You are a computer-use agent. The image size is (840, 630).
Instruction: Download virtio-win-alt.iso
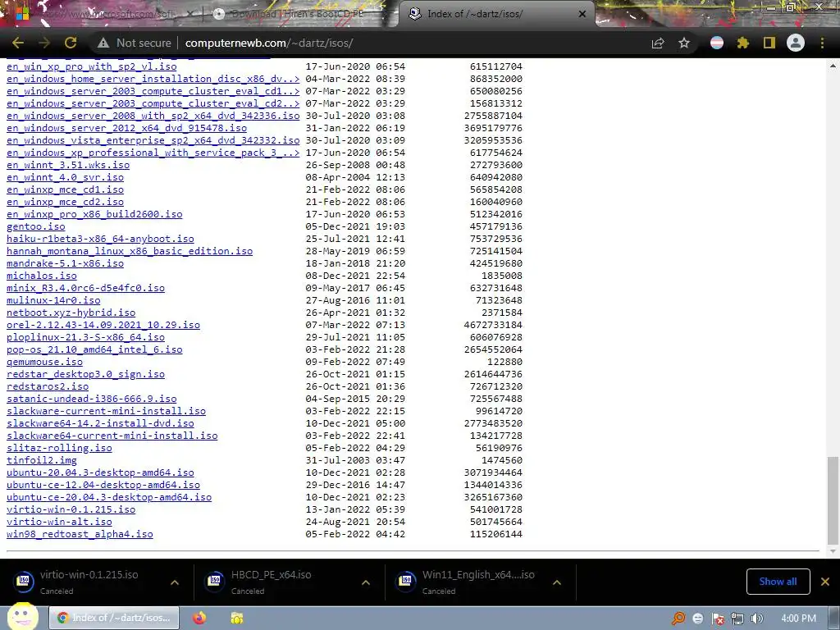click(x=59, y=523)
